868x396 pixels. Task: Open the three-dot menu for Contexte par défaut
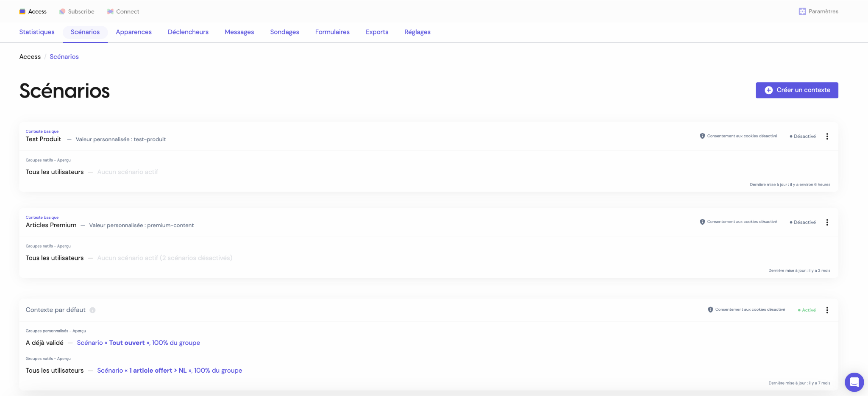pos(827,310)
